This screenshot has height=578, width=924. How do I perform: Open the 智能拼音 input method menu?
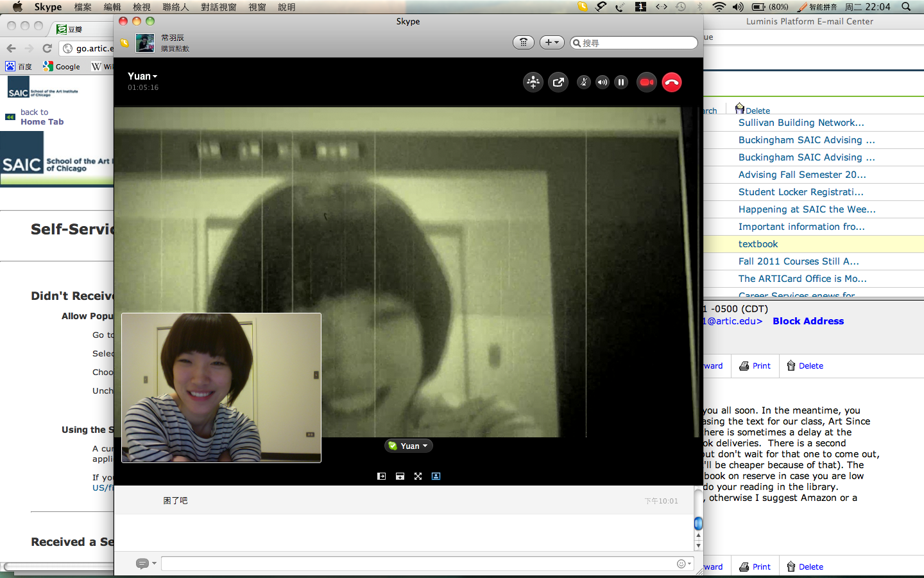click(x=817, y=6)
